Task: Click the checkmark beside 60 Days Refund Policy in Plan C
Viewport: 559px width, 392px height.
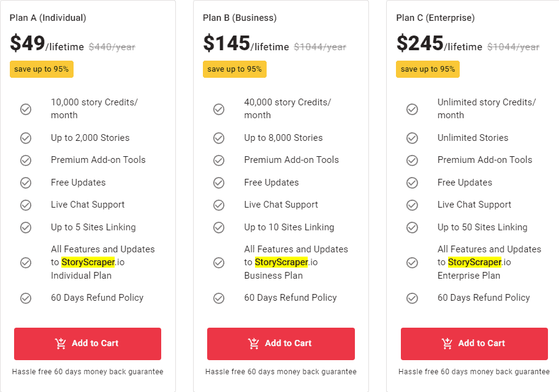Action: tap(412, 298)
